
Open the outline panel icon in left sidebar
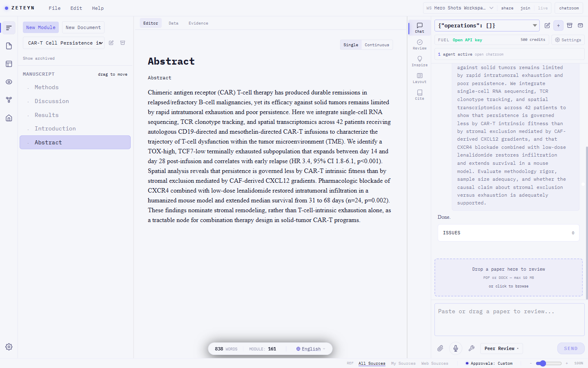click(x=9, y=28)
